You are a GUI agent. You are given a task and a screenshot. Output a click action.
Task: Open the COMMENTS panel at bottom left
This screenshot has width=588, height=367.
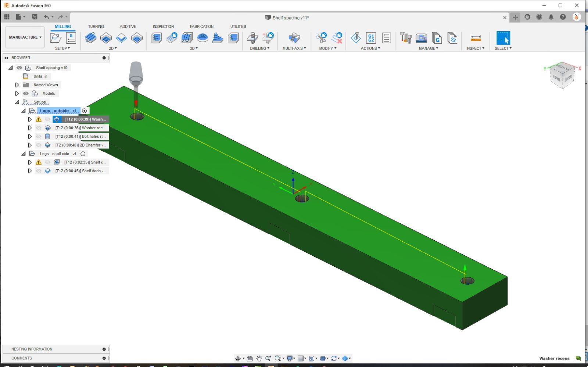click(x=21, y=358)
